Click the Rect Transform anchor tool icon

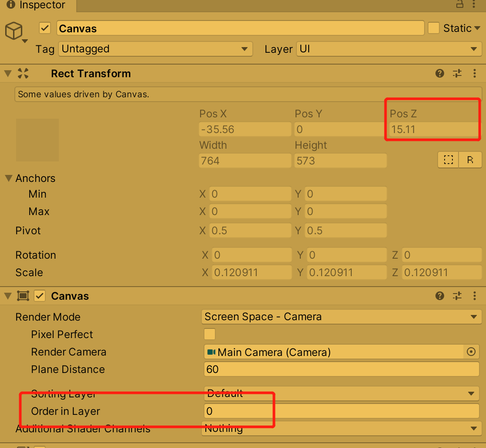pyautogui.click(x=23, y=73)
